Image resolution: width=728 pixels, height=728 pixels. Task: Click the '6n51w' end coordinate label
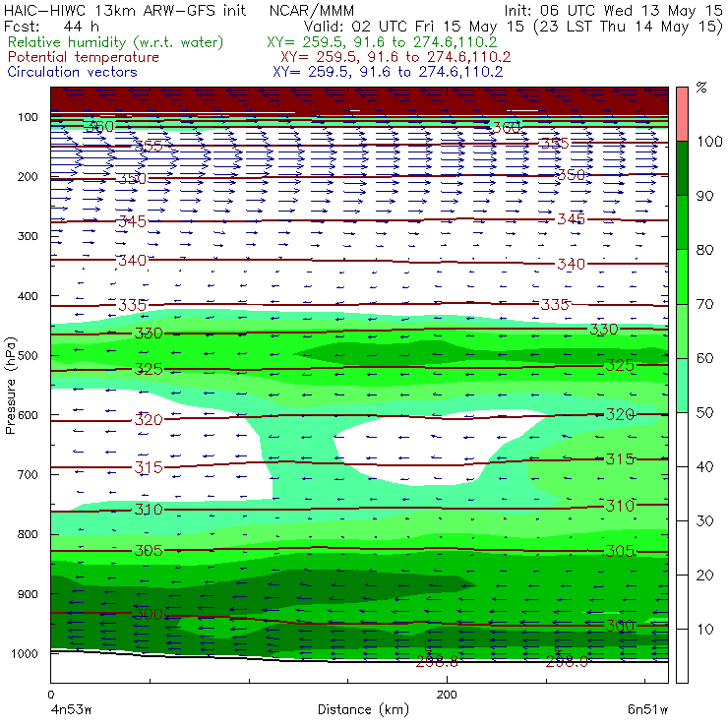click(647, 709)
